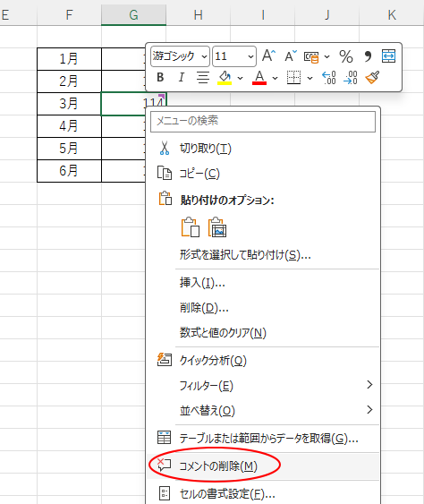This screenshot has height=504, width=424.
Task: Choose コピー(C) from context menu
Action: (x=263, y=174)
